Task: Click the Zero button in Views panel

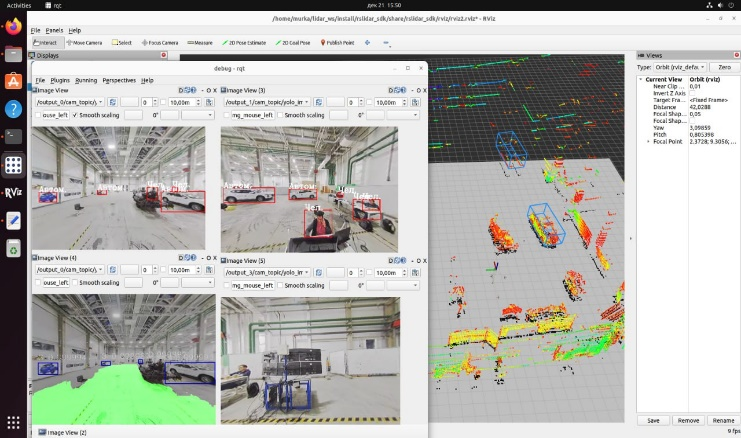Action: click(x=725, y=67)
